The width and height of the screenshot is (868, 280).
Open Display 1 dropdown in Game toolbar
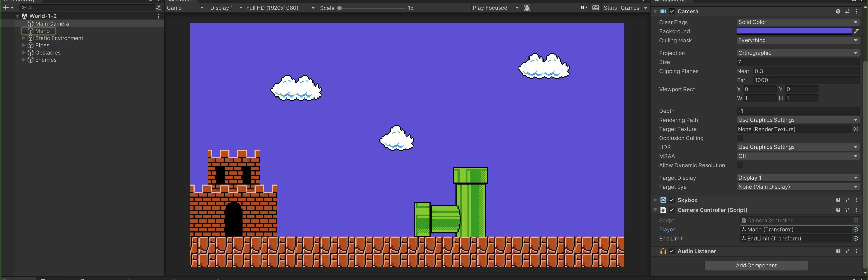[226, 8]
